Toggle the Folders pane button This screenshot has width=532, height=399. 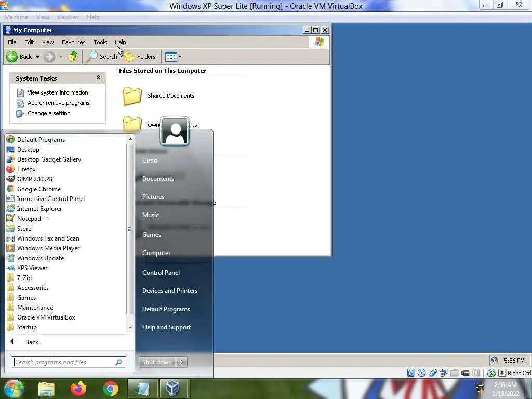pos(139,57)
